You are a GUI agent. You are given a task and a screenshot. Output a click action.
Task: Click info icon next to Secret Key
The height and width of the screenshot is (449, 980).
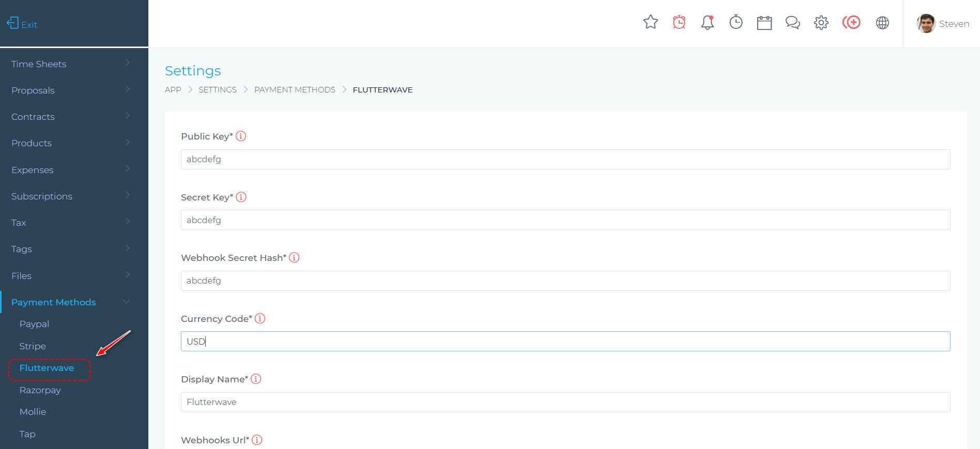coord(241,197)
